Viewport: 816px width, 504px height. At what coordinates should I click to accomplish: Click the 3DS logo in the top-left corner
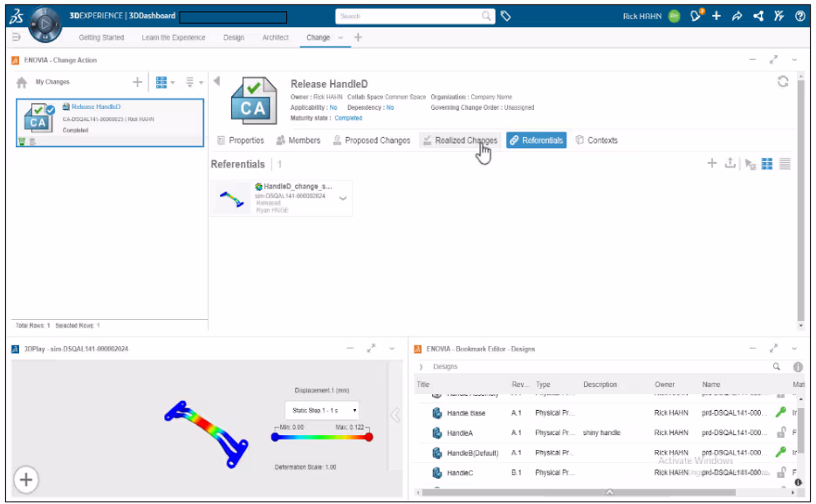point(17,17)
